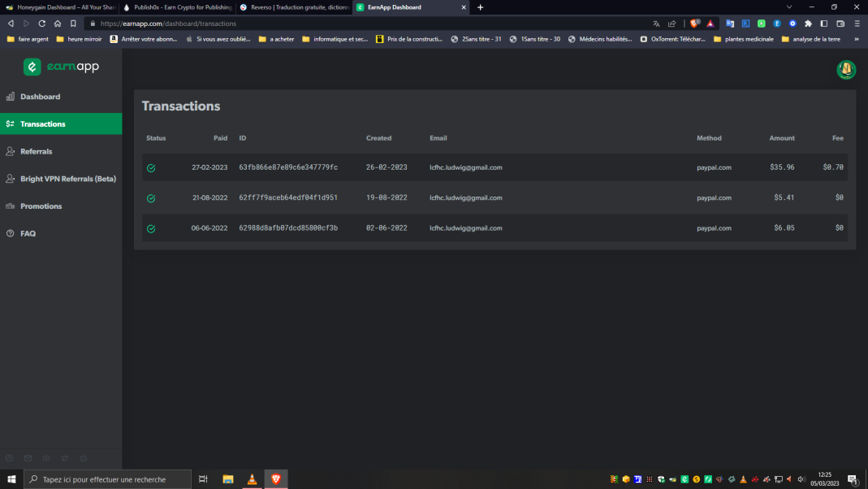Bookmark this page
The height and width of the screenshot is (489, 868).
[x=73, y=24]
